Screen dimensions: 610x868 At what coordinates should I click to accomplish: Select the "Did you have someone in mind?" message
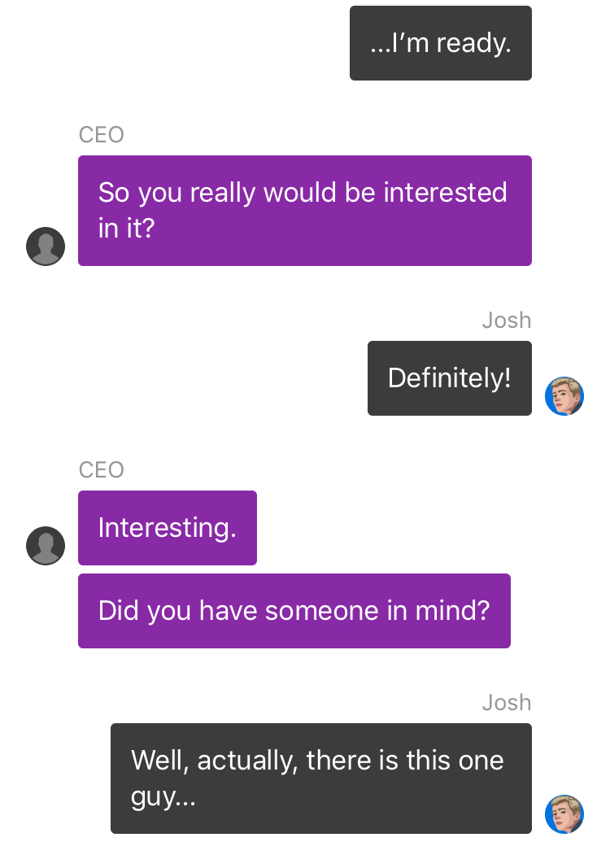coord(294,611)
